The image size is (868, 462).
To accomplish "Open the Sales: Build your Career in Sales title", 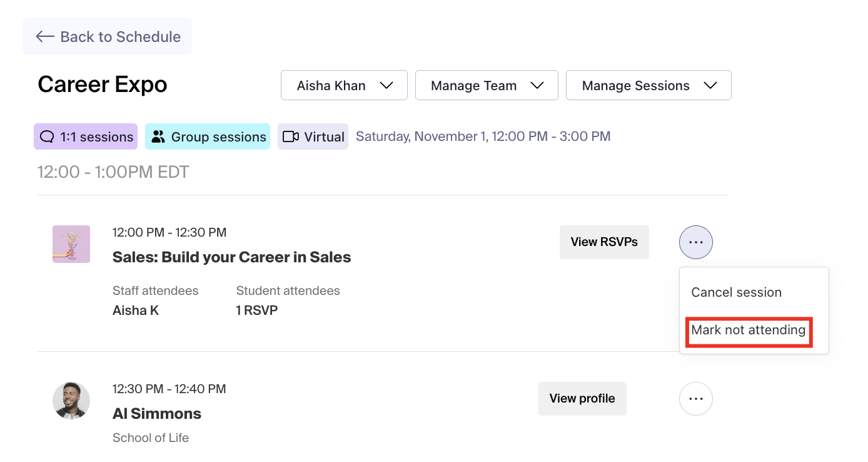I will pyautogui.click(x=231, y=257).
